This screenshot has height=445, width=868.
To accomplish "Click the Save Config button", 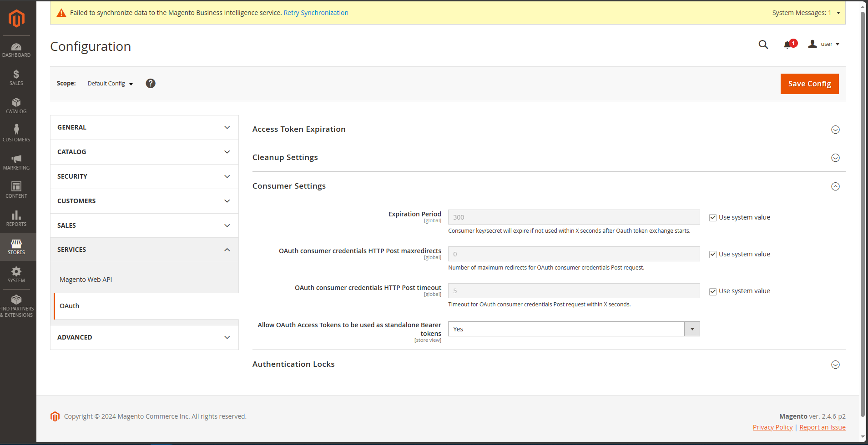I will coord(809,84).
